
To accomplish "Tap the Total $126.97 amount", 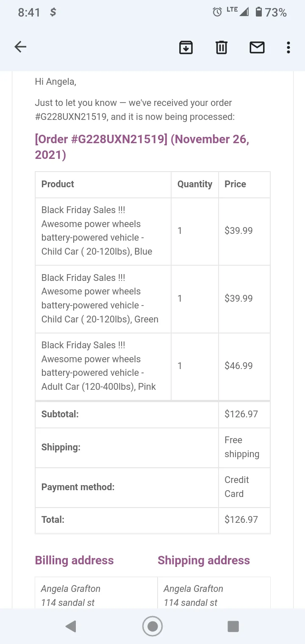I will pos(241,519).
